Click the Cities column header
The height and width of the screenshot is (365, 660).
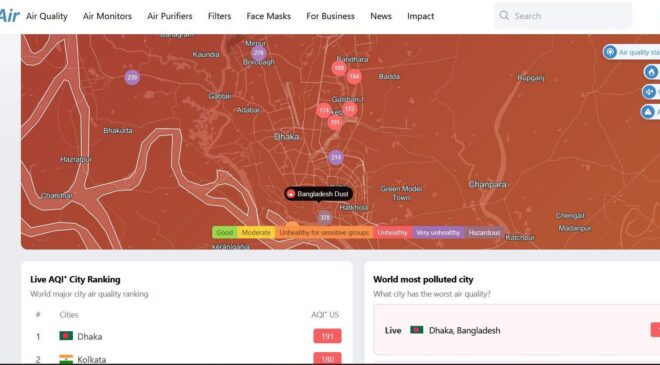point(69,314)
